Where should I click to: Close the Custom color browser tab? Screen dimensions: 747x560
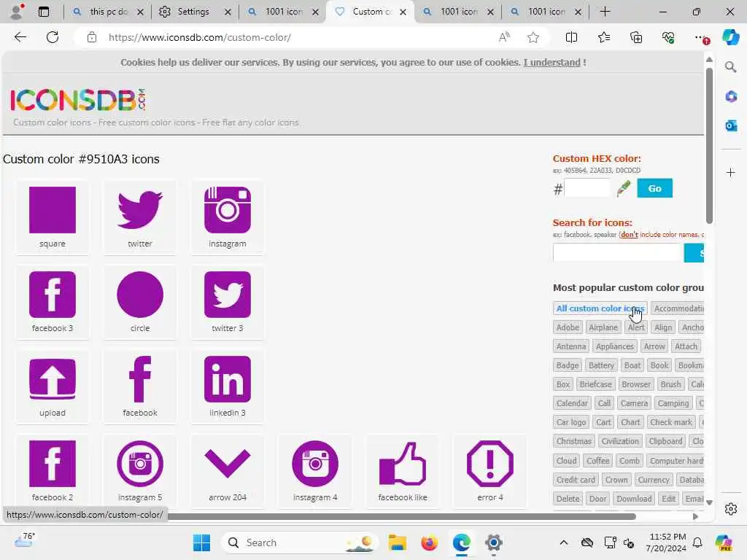[403, 12]
